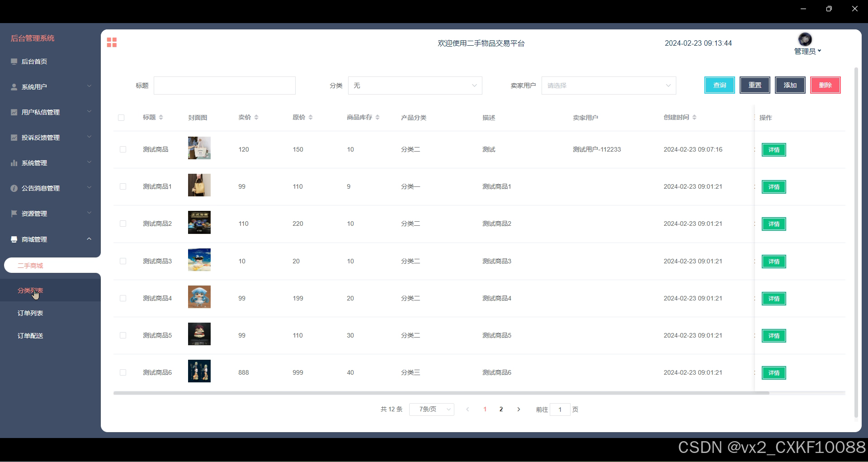Click the 商城管理 shop icon
This screenshot has height=462, width=868.
(x=14, y=239)
